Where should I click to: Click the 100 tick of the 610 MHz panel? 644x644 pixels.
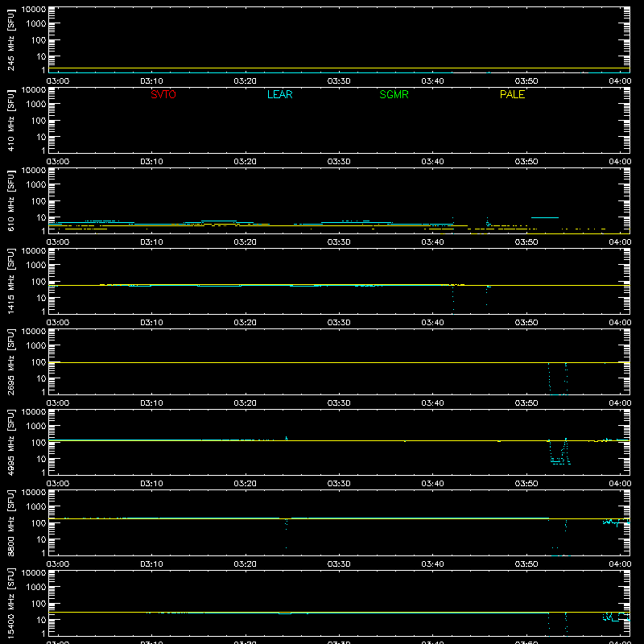click(39, 201)
